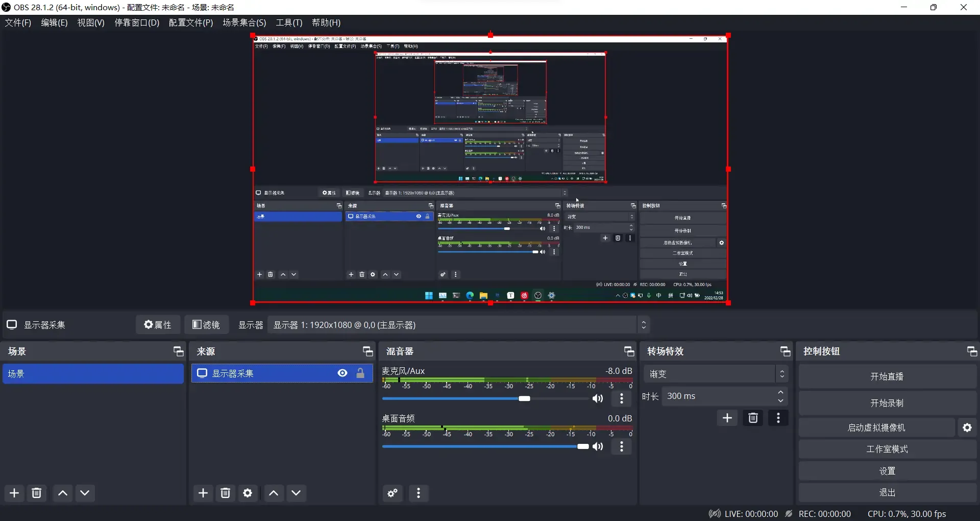Click 启动虚拟摄像机 button
The image size is (980, 521).
point(876,428)
